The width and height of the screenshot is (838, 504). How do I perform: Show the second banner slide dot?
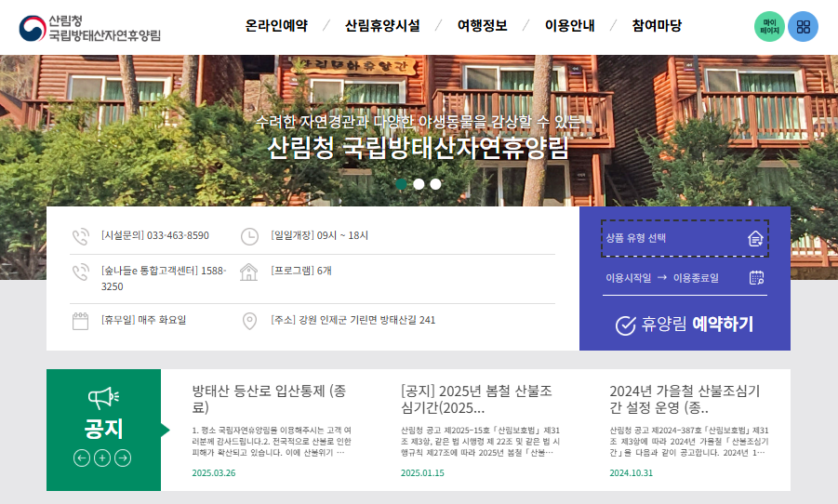419,184
